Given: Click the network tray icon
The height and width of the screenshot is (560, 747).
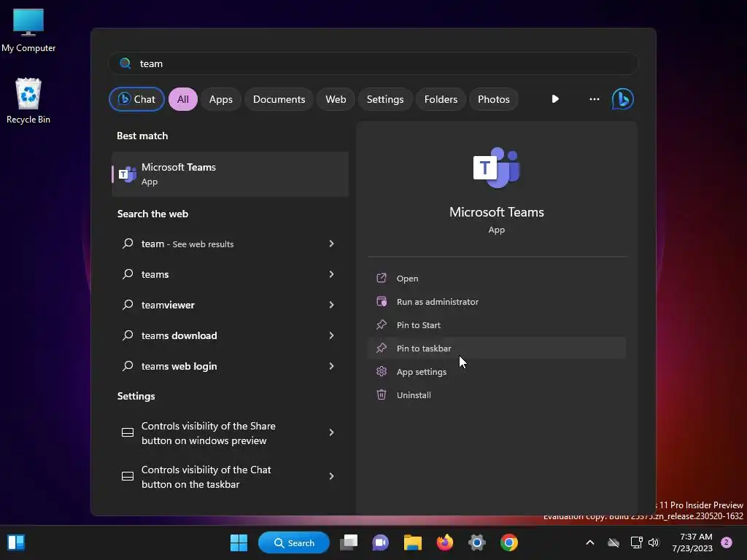Looking at the screenshot, I should point(636,542).
